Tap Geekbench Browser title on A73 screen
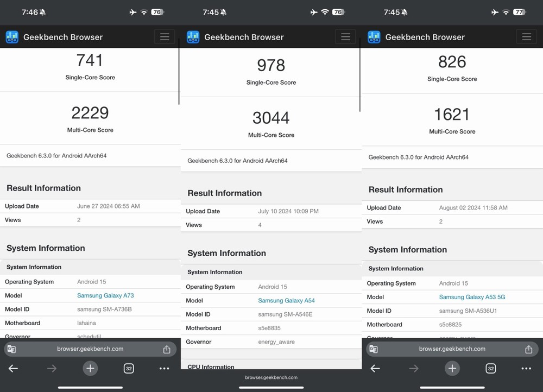 [63, 37]
